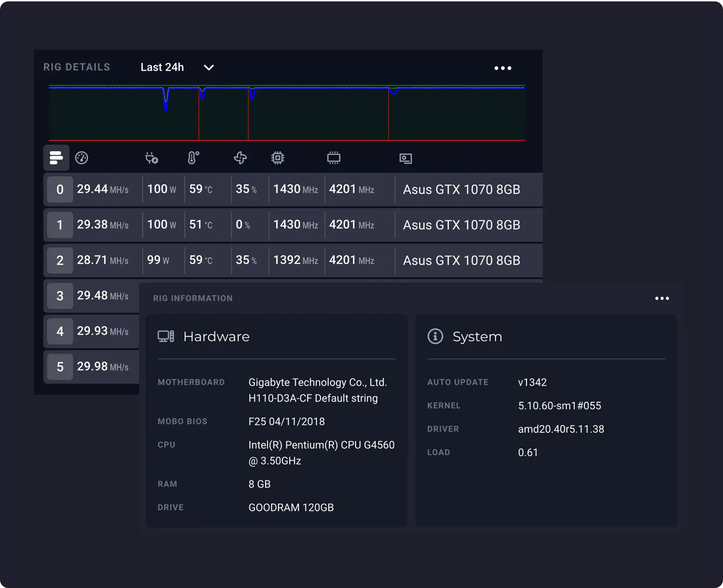Image resolution: width=723 pixels, height=588 pixels.
Task: Click the power consumption plug icon
Action: tap(152, 158)
